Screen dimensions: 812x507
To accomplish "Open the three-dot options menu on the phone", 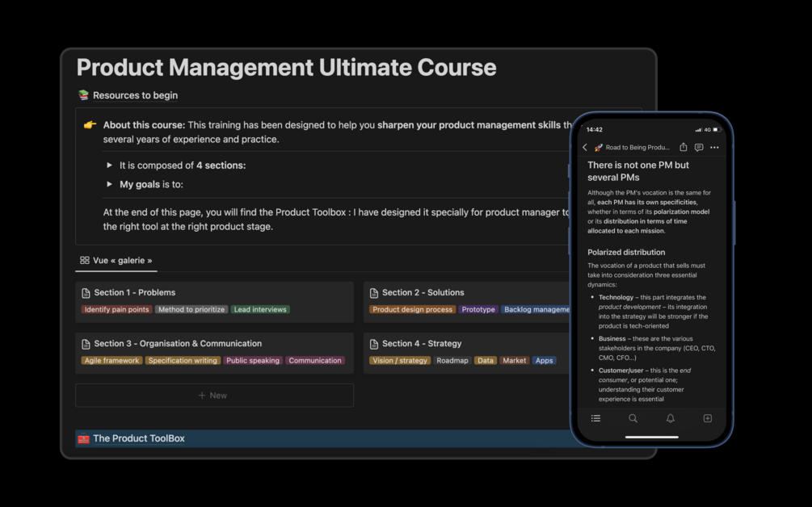I will coord(714,147).
